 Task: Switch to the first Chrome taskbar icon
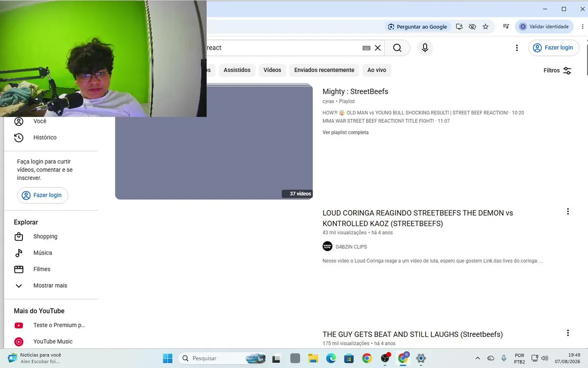367,358
